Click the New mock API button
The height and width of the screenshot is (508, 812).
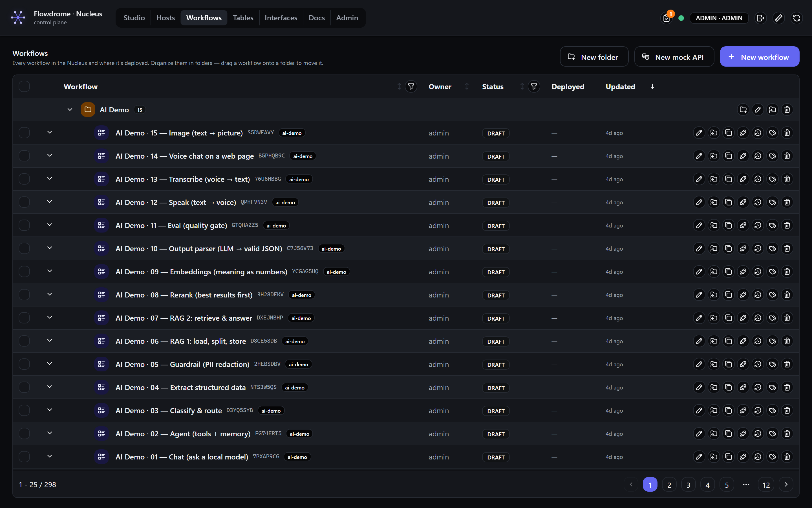(x=674, y=57)
